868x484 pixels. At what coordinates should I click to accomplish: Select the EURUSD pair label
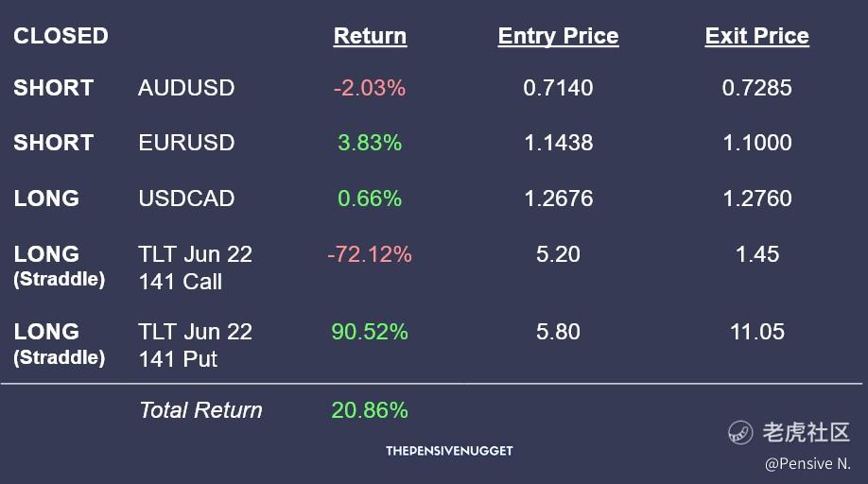(x=186, y=143)
